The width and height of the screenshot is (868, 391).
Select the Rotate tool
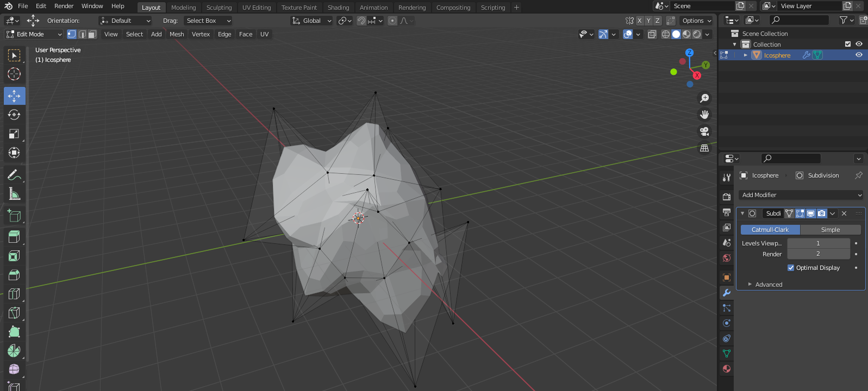14,115
